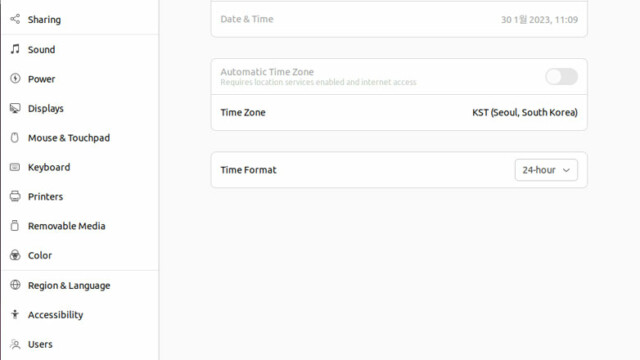This screenshot has width=640, height=360.
Task: Select KST (Seoul, South Korea) value
Action: pyautogui.click(x=524, y=113)
